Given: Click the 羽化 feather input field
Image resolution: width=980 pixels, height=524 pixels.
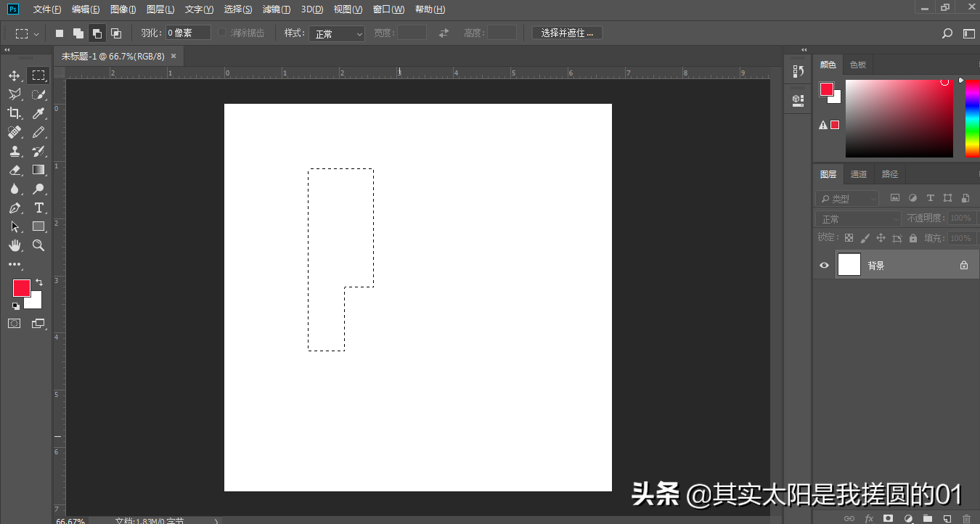Looking at the screenshot, I should tap(188, 33).
